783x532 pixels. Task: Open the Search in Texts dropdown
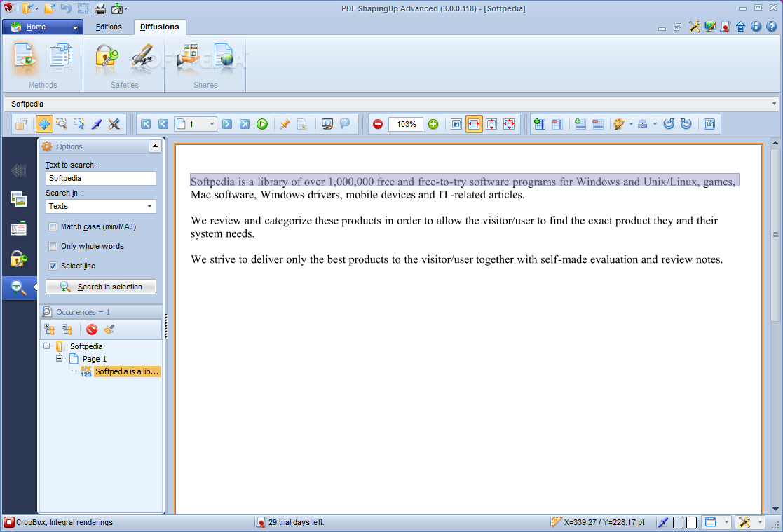point(101,206)
